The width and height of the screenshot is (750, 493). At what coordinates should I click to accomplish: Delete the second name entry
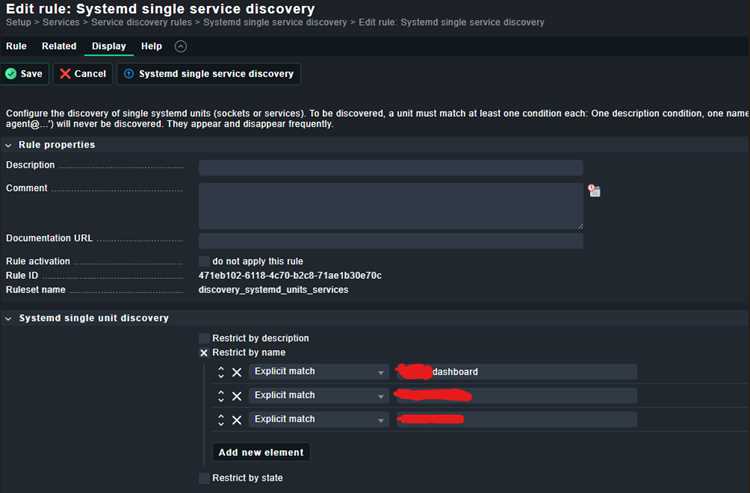(x=237, y=396)
